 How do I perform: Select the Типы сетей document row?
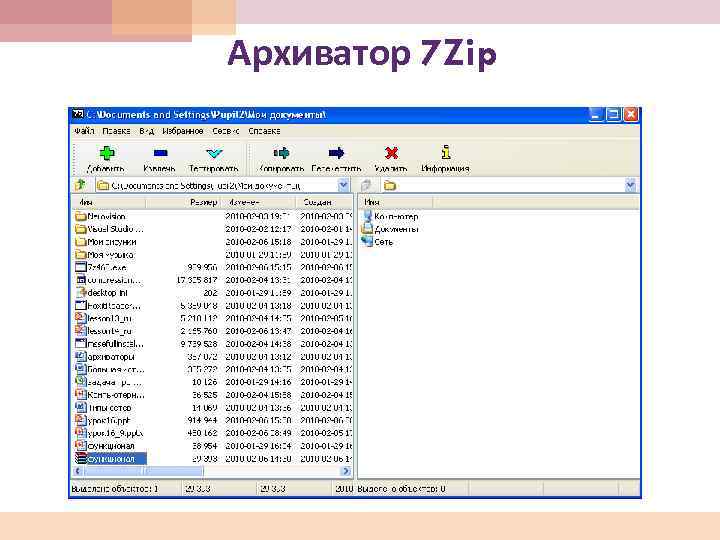coord(213,407)
